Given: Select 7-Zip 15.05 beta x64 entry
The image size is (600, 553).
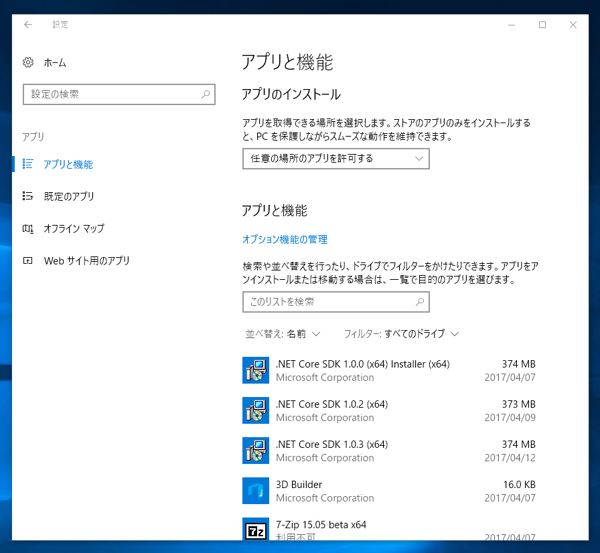Looking at the screenshot, I should click(389, 528).
